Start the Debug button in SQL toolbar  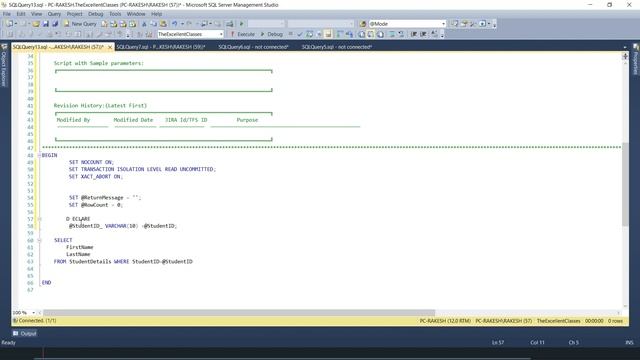(x=272, y=34)
